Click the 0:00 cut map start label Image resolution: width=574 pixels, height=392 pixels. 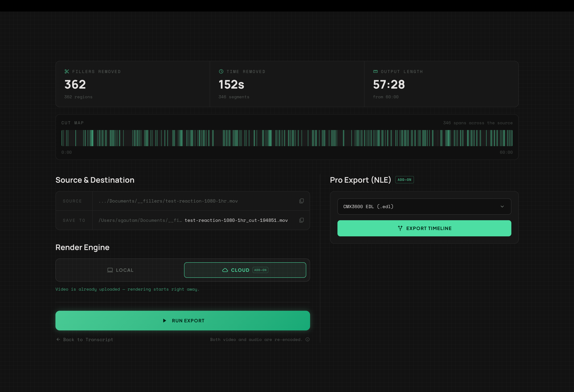click(67, 152)
